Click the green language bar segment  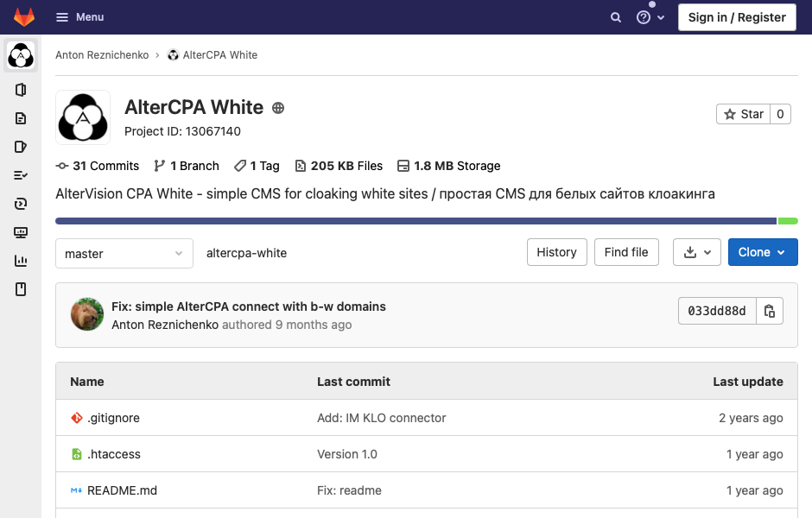788,221
